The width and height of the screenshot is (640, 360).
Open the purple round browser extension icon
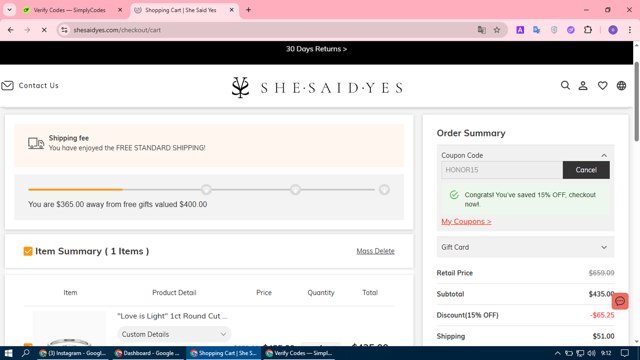pyautogui.click(x=571, y=30)
